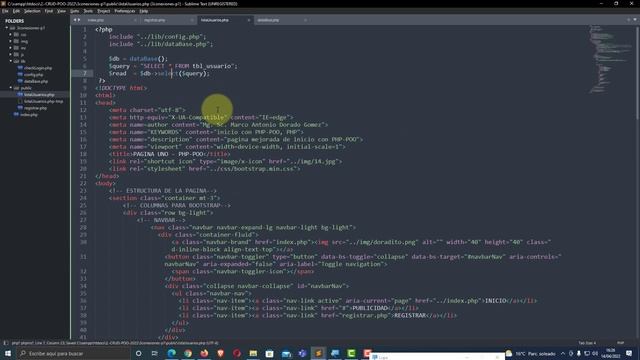Click line number 22 in the gutter
Image resolution: width=640 pixels, height=360 pixels.
(x=83, y=184)
